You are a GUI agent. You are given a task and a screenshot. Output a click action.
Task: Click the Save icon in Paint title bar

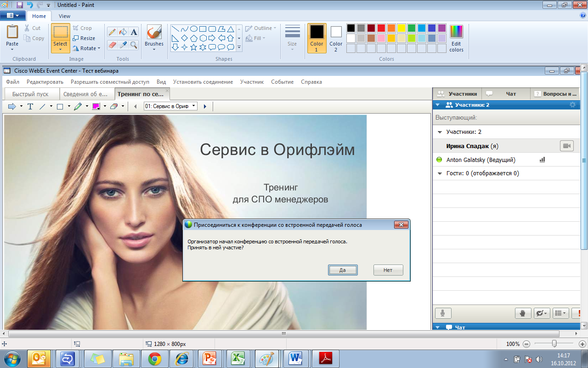pyautogui.click(x=19, y=5)
